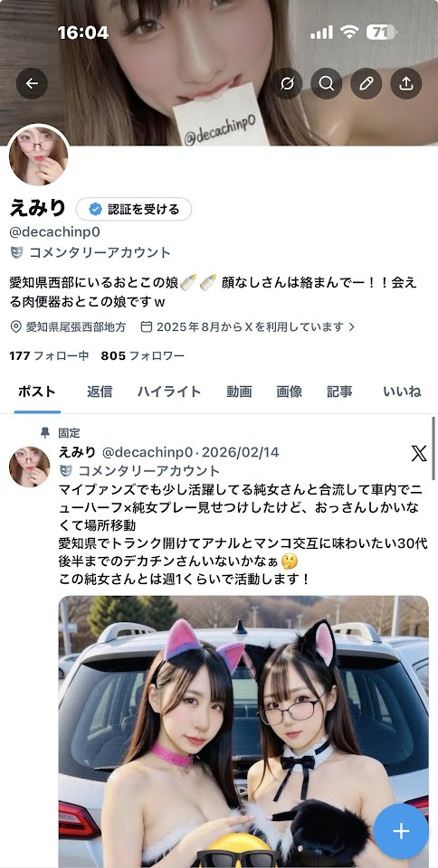The width and height of the screenshot is (438, 868).
Task: Expand the joined date chevron
Action: [x=352, y=327]
